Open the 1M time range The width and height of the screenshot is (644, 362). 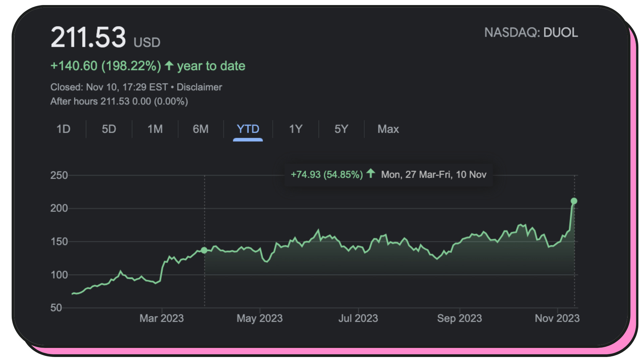[x=154, y=129]
